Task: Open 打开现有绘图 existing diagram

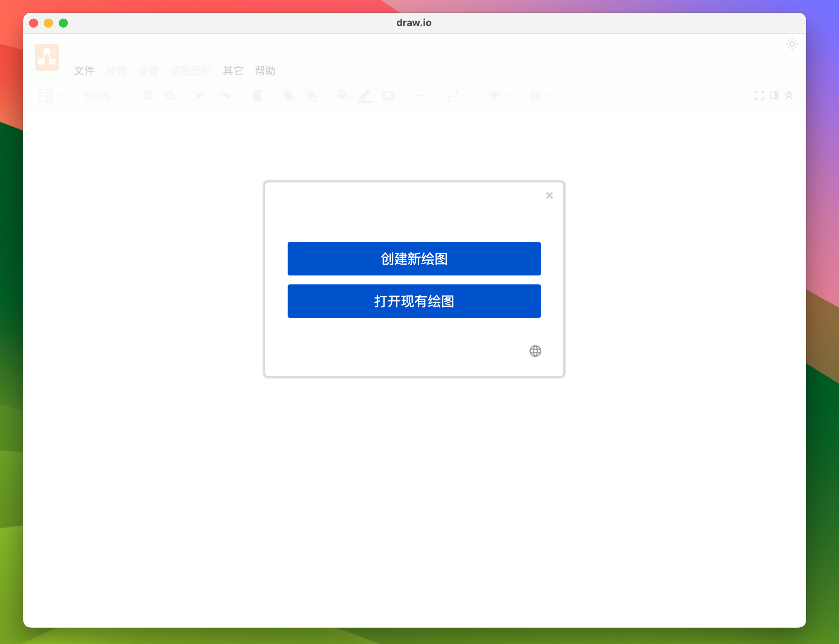Action: (414, 301)
